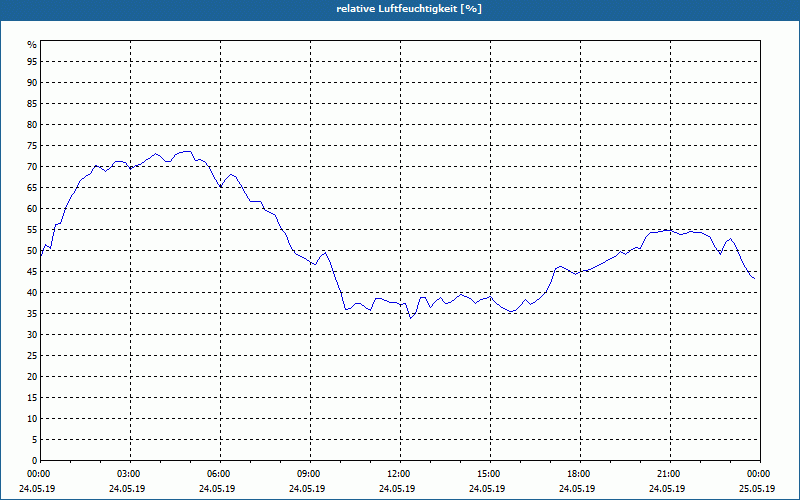This screenshot has width=800, height=500.
Task: Click the y-axis value 35
Action: pyautogui.click(x=32, y=314)
